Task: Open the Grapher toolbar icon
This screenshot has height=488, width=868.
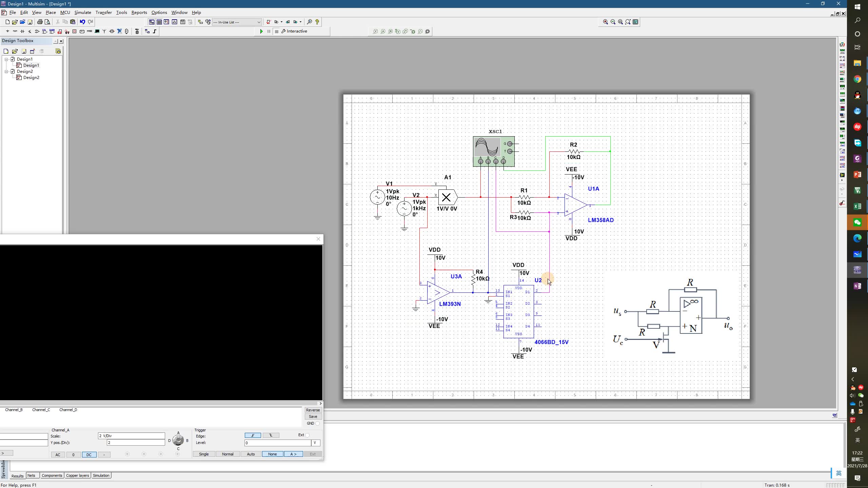Action: click(174, 22)
